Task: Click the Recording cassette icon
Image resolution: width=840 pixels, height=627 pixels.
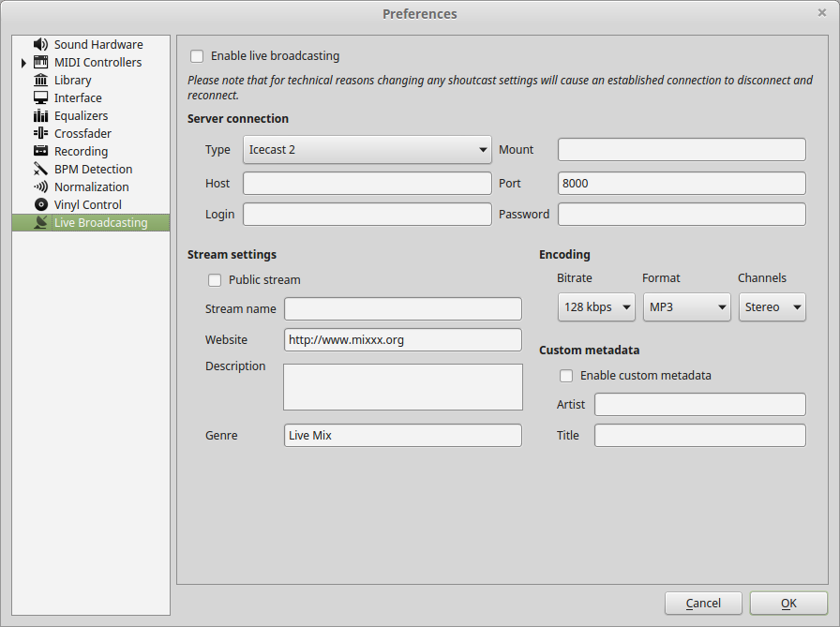Action: click(x=40, y=152)
